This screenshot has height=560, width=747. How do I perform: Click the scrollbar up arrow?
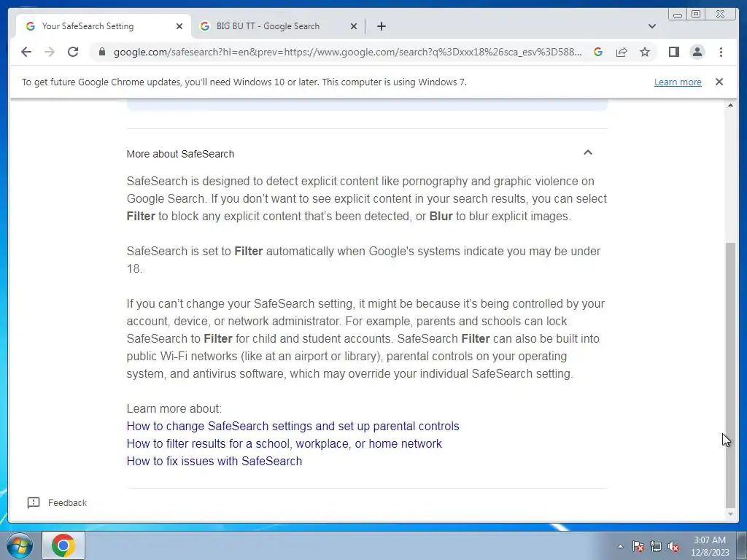click(729, 105)
